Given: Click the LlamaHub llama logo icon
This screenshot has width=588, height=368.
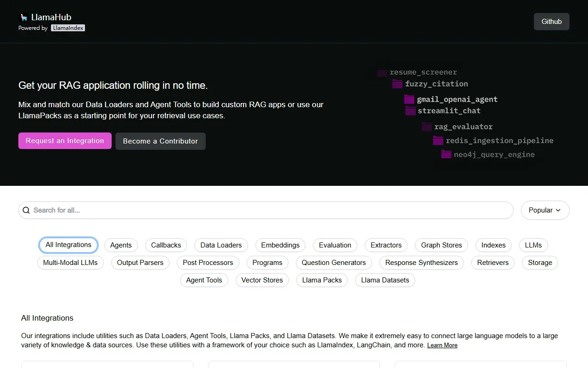Looking at the screenshot, I should pos(23,17).
